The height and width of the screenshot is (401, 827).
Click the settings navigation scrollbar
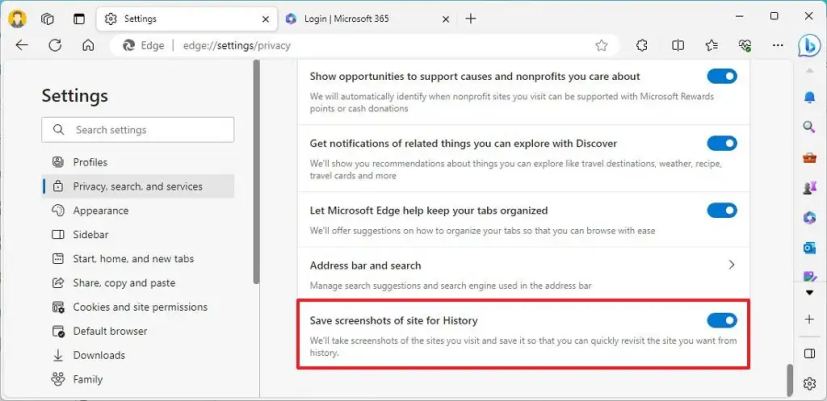256,172
